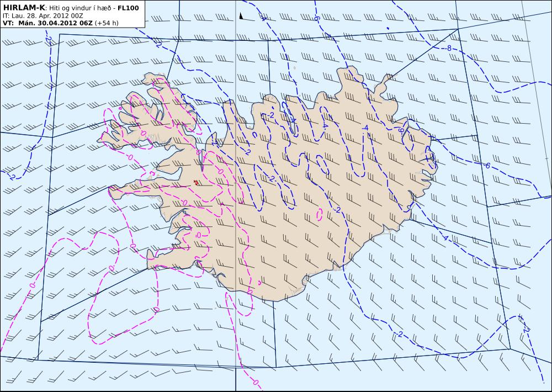Click the FL100 flight level label
Screen dimensions: 552x392
(128, 8)
